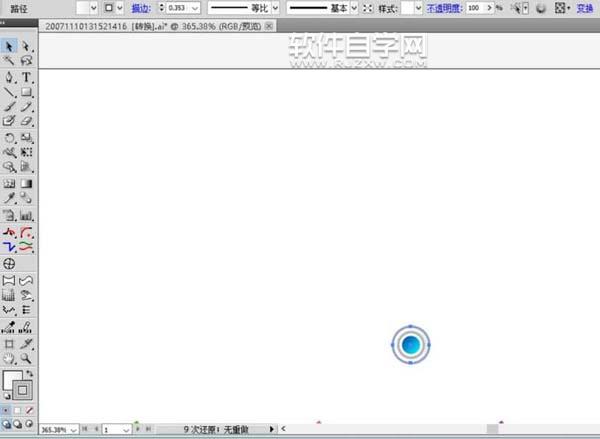The image size is (600, 439).
Task: Click the Stroke color swatch in toolbox
Action: (x=23, y=390)
